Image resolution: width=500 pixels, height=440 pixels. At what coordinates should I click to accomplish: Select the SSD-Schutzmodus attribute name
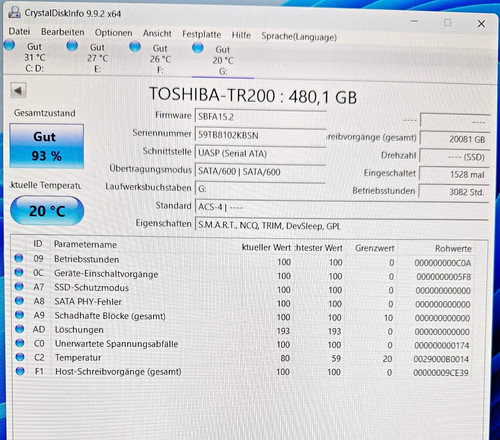[92, 288]
